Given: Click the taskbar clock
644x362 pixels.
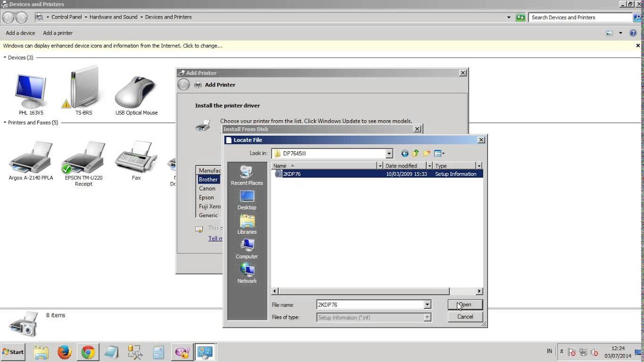Looking at the screenshot, I should pos(618,352).
